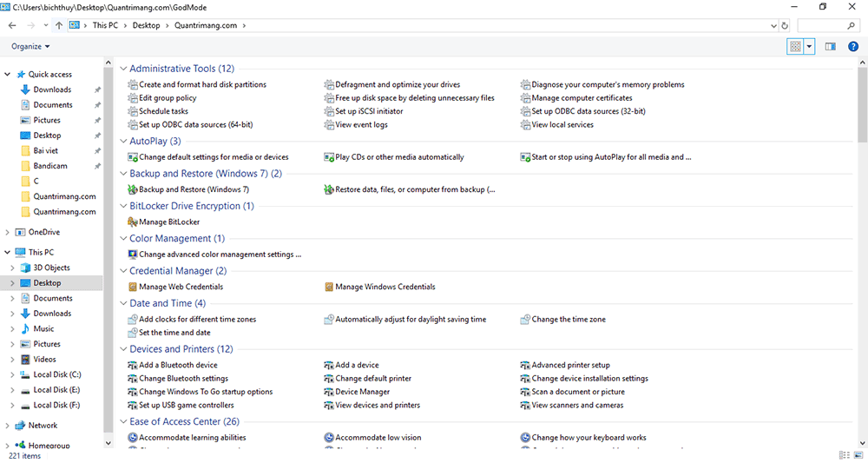The height and width of the screenshot is (463, 868).
Task: Toggle the preview pane icon
Action: [x=830, y=47]
